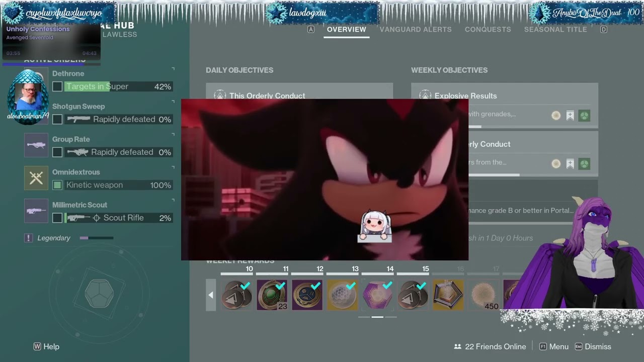644x362 pixels.
Task: Toggle the Shotgun Sweep objective checkbox
Action: pyautogui.click(x=57, y=119)
